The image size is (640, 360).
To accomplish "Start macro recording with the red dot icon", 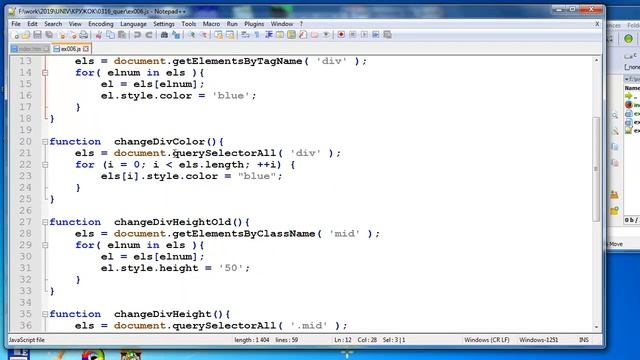I will (x=341, y=35).
